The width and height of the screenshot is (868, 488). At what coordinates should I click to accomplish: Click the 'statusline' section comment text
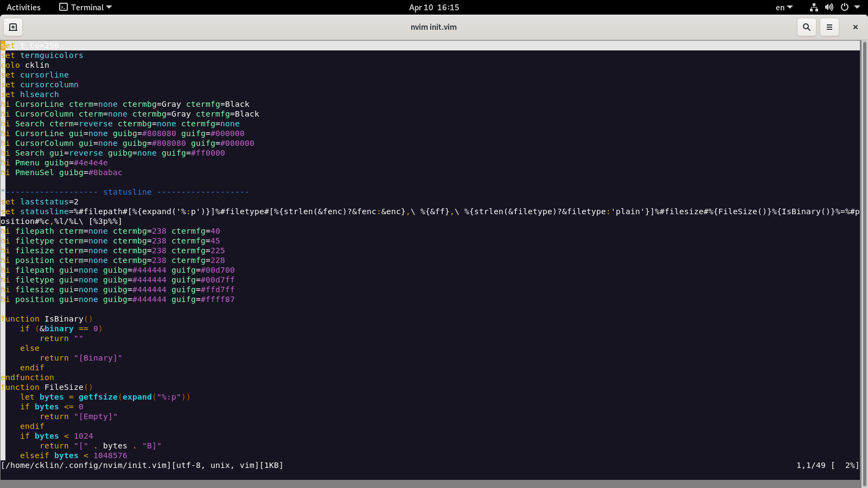(127, 191)
